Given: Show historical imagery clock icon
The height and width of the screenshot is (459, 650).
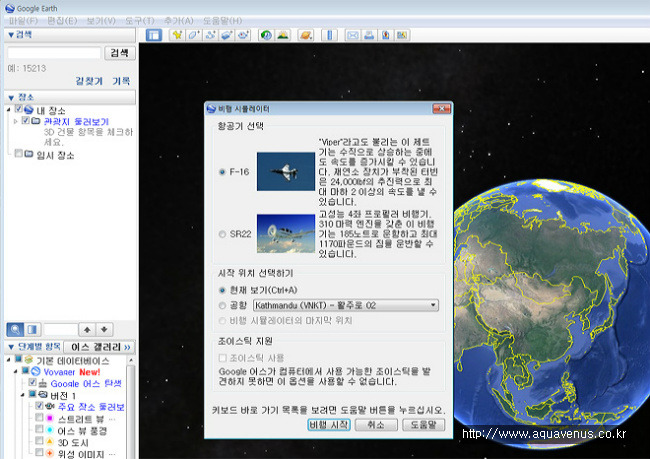Looking at the screenshot, I should (x=266, y=35).
